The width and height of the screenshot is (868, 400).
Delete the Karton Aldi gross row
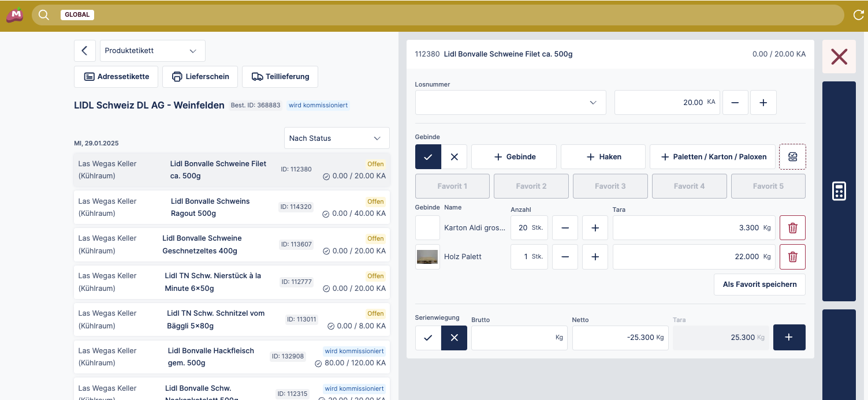(x=792, y=228)
